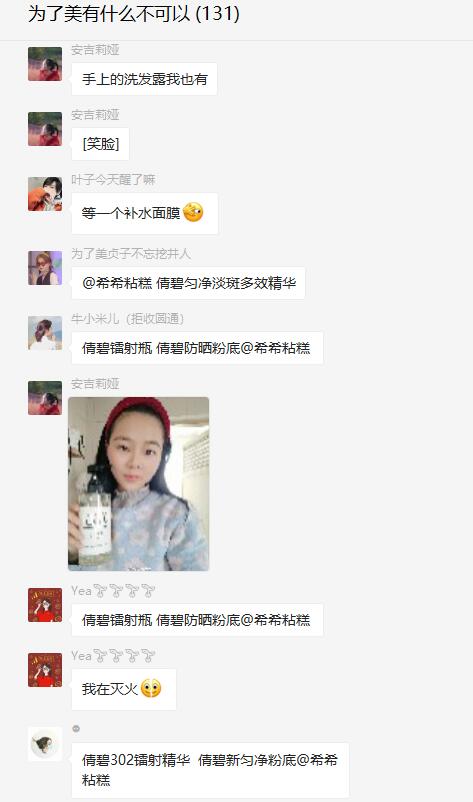Click 安吉莉娅's avatar beside the photo message
The height and width of the screenshot is (802, 473).
coord(45,398)
